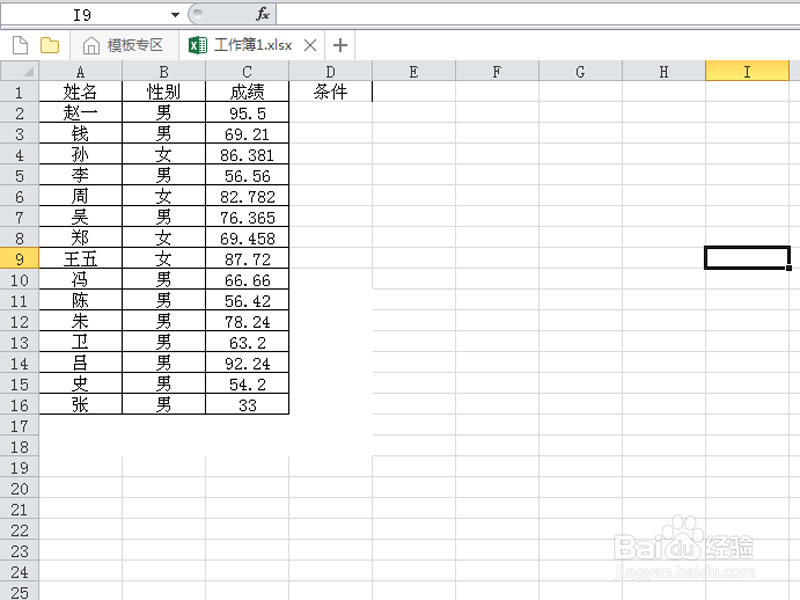Select column F header
This screenshot has width=800, height=600.
[x=497, y=71]
